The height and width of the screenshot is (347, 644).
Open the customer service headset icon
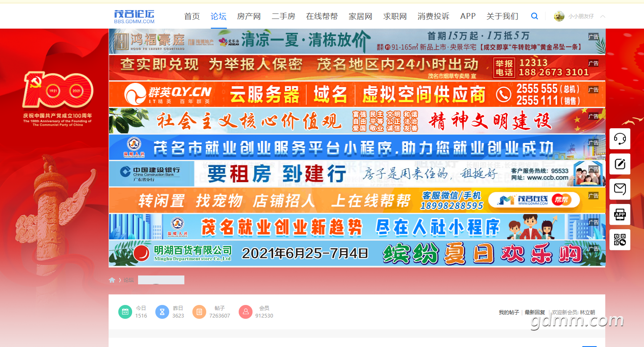click(620, 139)
